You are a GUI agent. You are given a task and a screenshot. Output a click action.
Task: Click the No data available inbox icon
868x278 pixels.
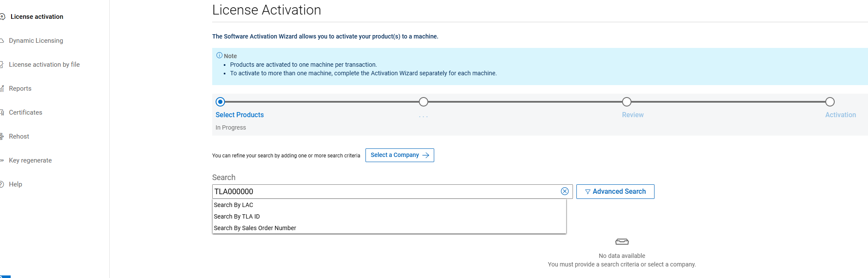622,242
